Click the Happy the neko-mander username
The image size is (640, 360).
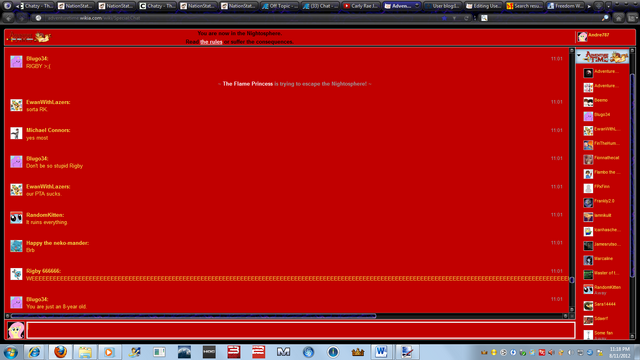(x=58, y=243)
